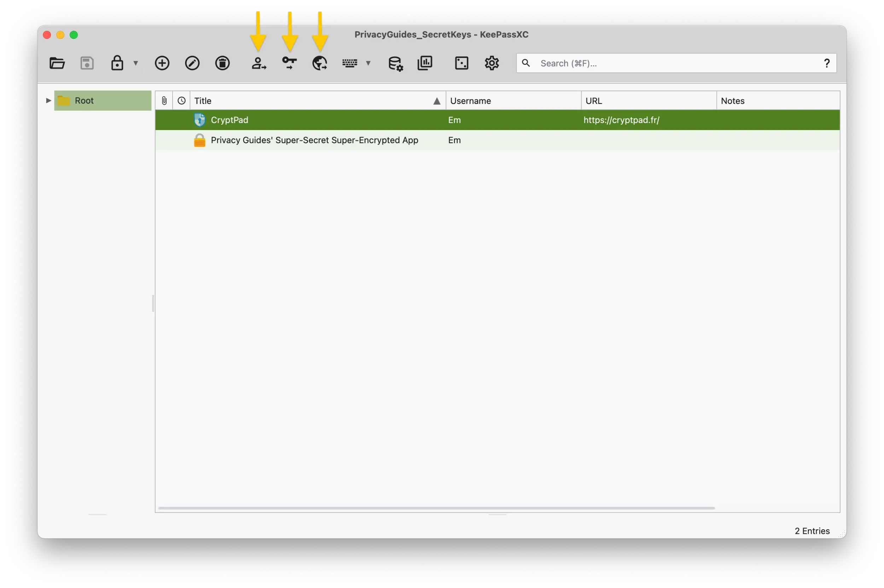Open the https://cryptpad.fr/ link

621,120
